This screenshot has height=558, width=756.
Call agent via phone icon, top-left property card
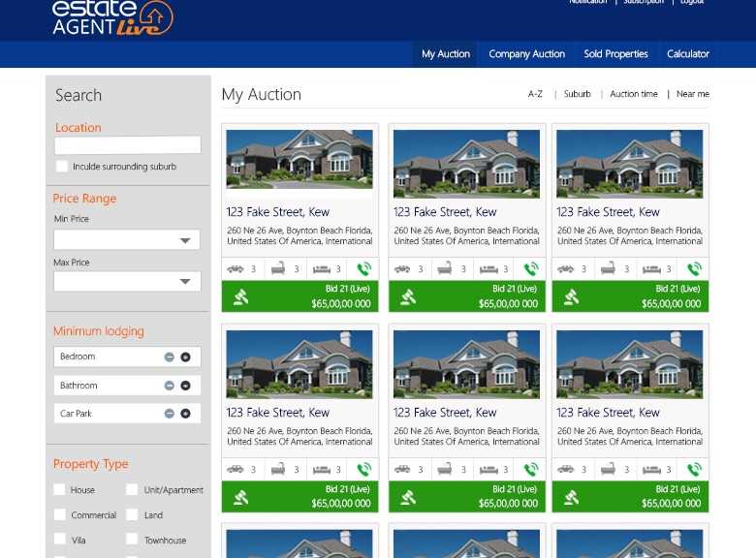click(364, 269)
